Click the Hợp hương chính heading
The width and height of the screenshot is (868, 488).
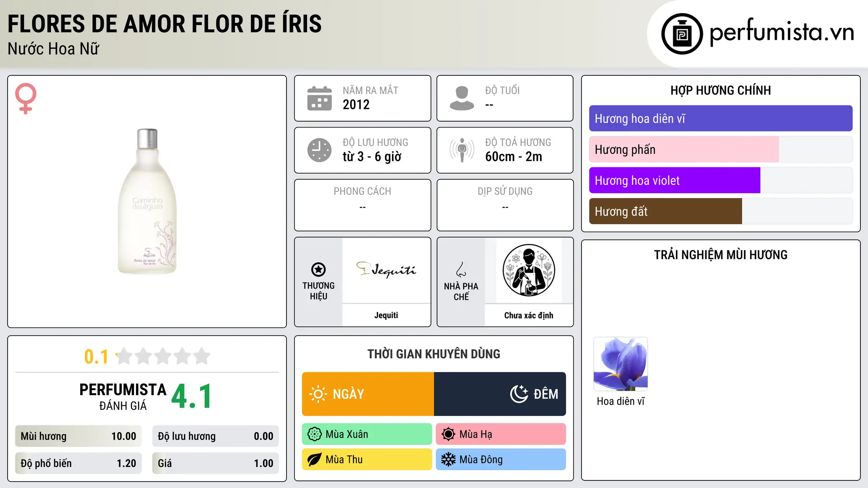(x=721, y=90)
